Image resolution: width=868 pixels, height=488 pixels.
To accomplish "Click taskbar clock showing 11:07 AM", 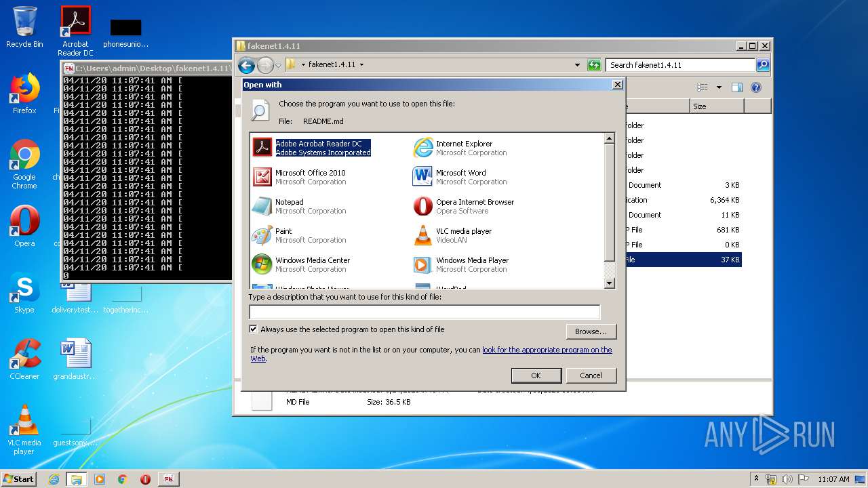I will 833,479.
